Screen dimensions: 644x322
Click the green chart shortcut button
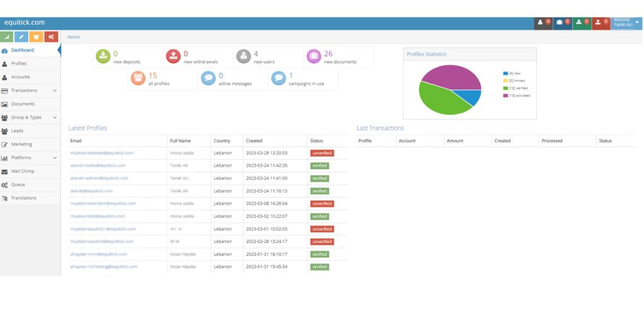click(x=7, y=37)
